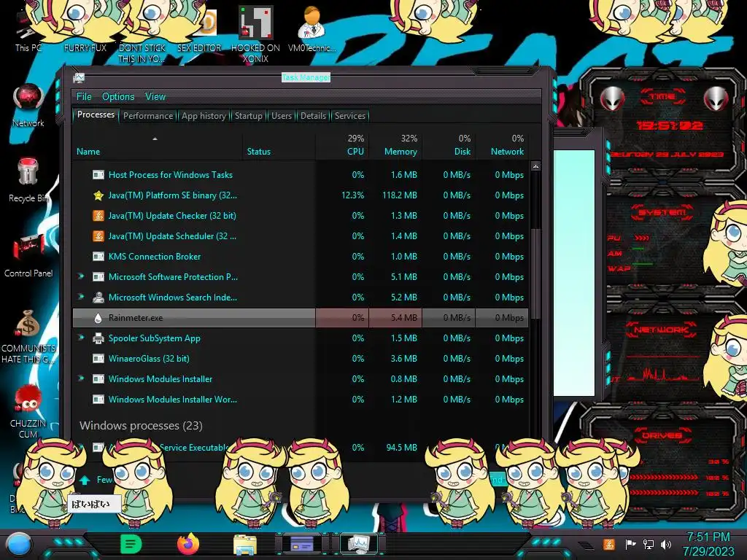Screen dimensions: 747x560
Task: Open the Control Panel desktop icon
Action: (x=28, y=254)
